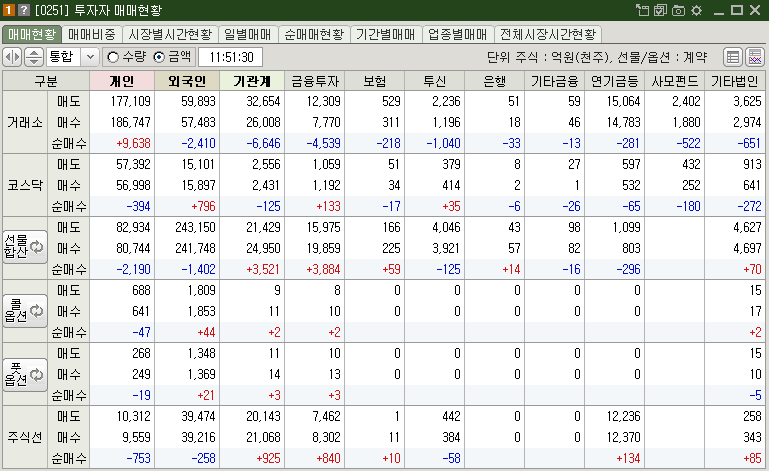Select the 코스닥 row label
Viewport: 769px width, 471px height.
pos(25,185)
